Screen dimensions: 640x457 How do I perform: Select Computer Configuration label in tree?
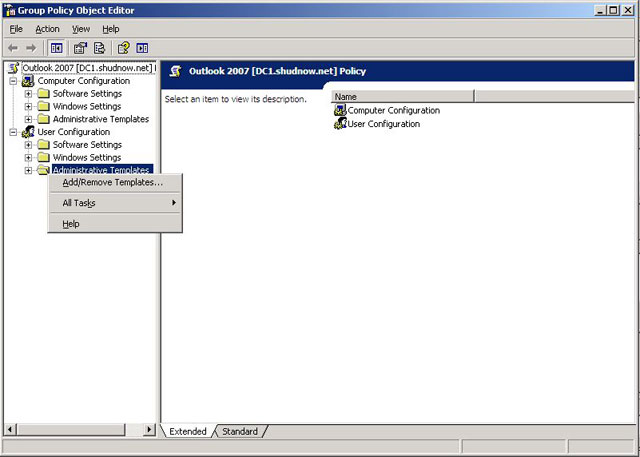(84, 81)
